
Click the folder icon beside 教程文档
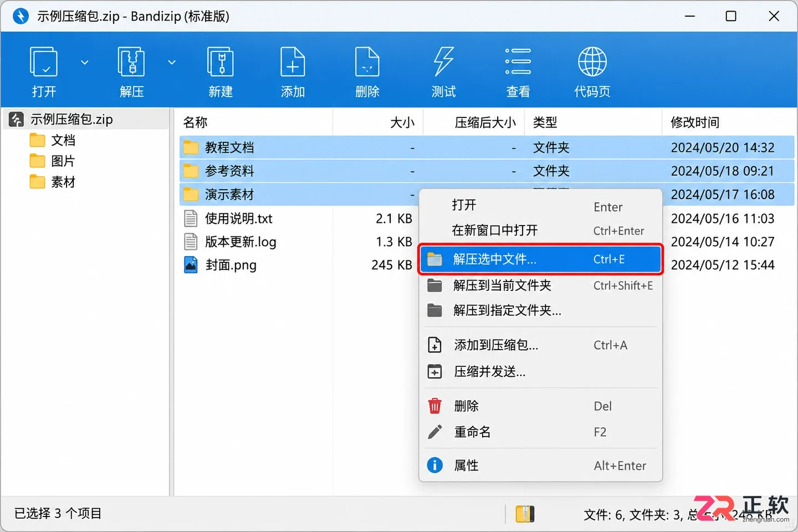click(191, 147)
